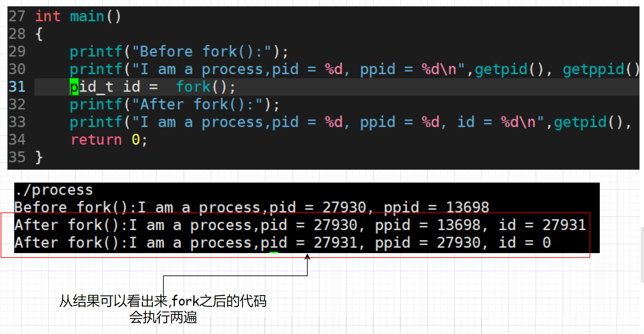This screenshot has width=644, height=334.
Task: Click line number 27 in the gutter
Action: coord(17,16)
